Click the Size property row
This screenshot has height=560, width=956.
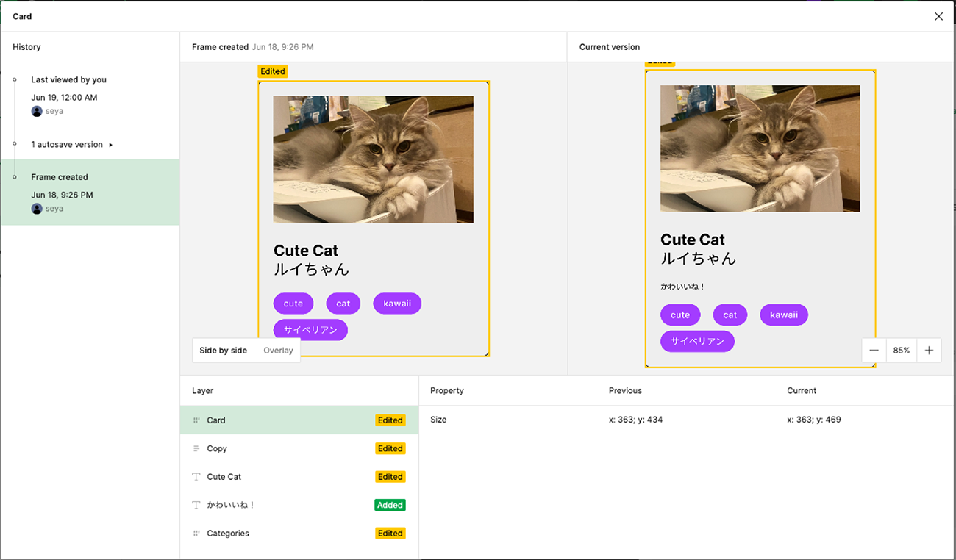point(686,420)
